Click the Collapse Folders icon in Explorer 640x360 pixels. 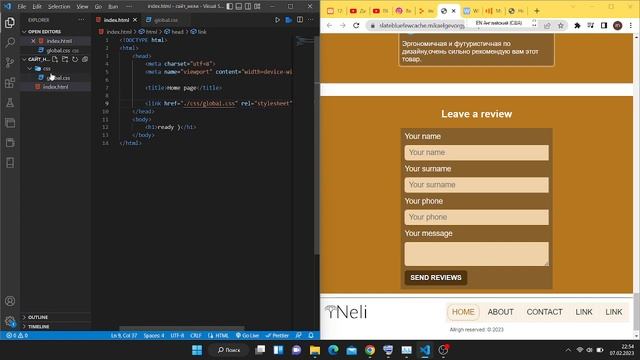(x=84, y=60)
